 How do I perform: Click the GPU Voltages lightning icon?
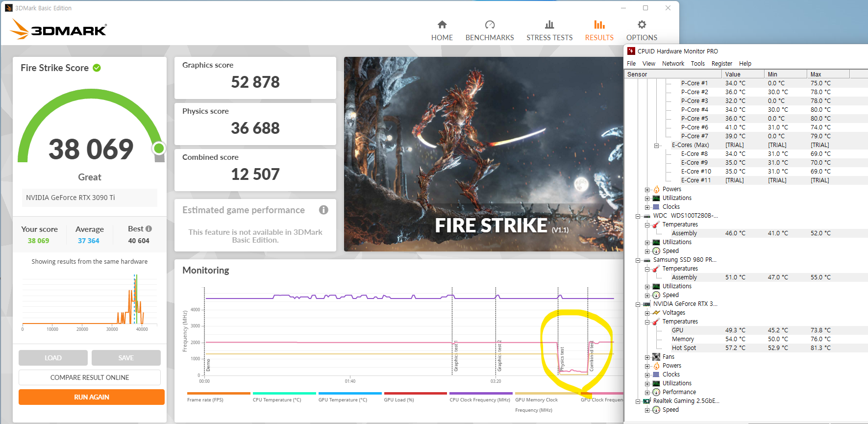tap(656, 313)
